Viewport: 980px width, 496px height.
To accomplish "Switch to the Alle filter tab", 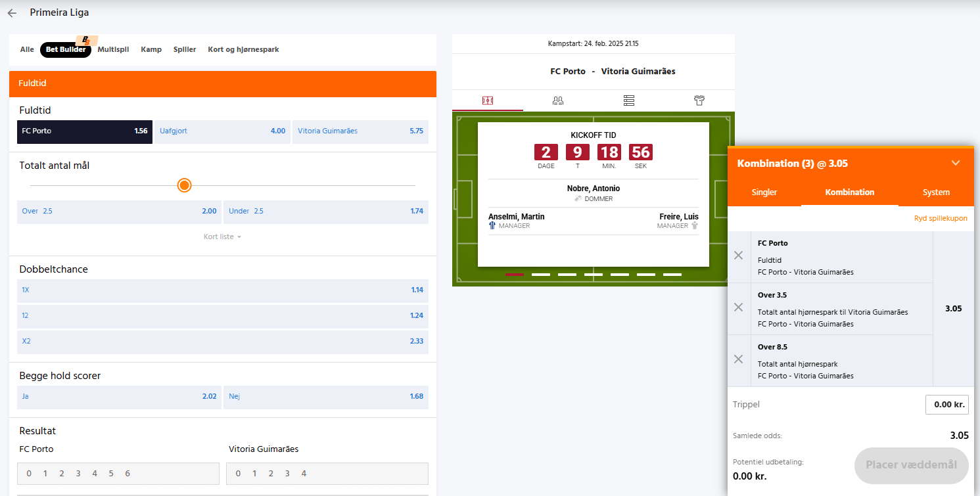I will click(x=27, y=49).
